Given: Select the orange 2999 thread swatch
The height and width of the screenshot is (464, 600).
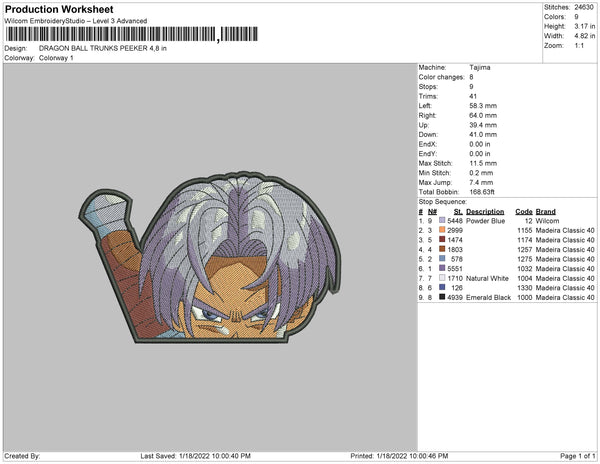Looking at the screenshot, I should tap(442, 230).
